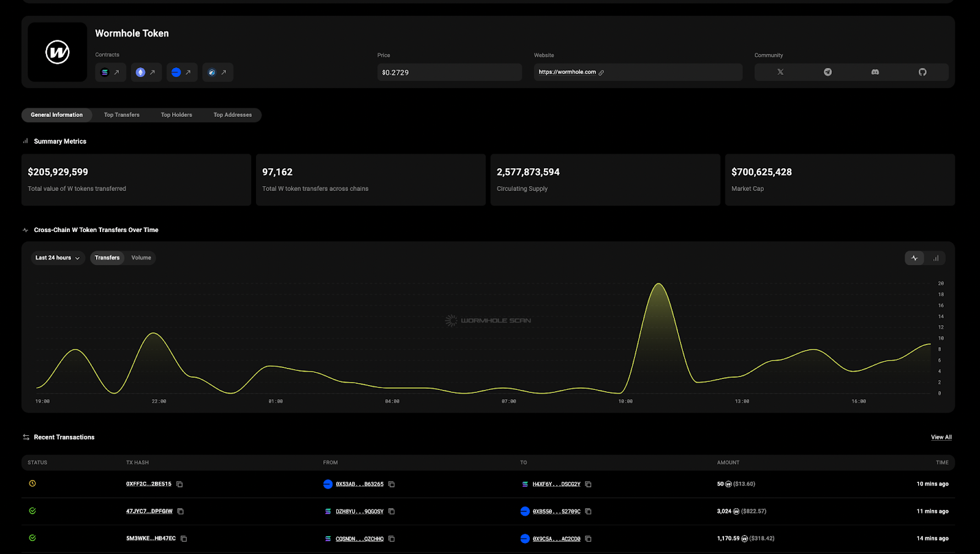Open the X (Twitter) community link

(x=780, y=72)
